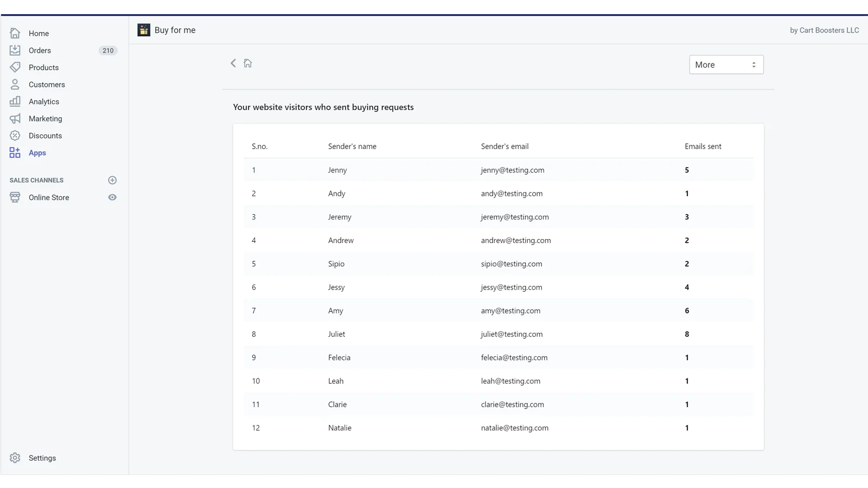Viewport: 868px width, 488px height.
Task: Click the Online Store shop icon
Action: coord(15,197)
